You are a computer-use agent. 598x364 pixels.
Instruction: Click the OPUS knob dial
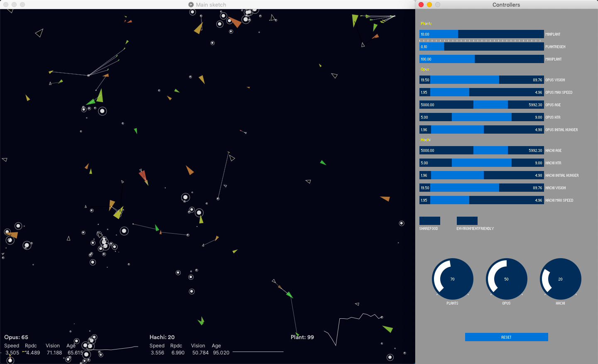click(x=506, y=279)
